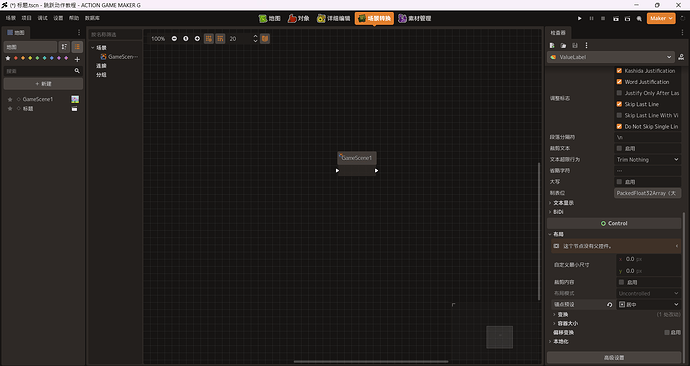The image size is (690, 366).
Task: Collapse the 场景 tree group
Action: [x=93, y=48]
